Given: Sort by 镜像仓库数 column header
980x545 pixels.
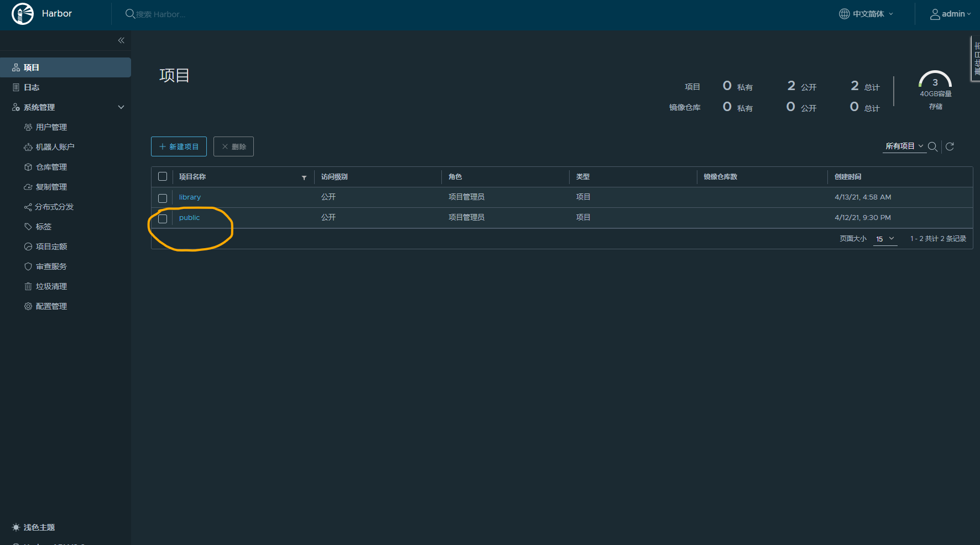Looking at the screenshot, I should pyautogui.click(x=720, y=177).
